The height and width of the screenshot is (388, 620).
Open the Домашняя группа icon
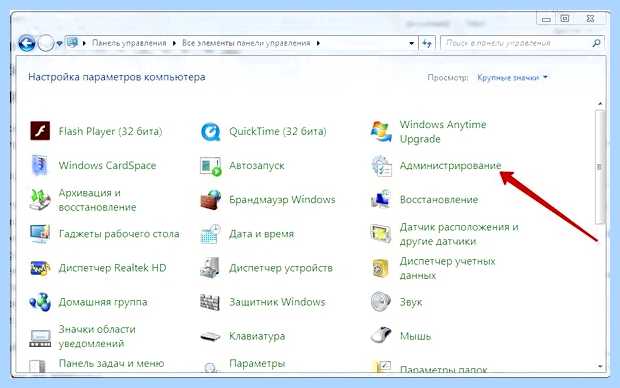coord(40,302)
